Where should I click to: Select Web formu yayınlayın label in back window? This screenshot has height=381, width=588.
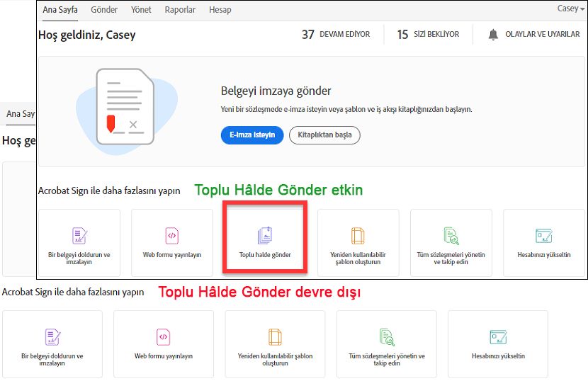pos(164,356)
